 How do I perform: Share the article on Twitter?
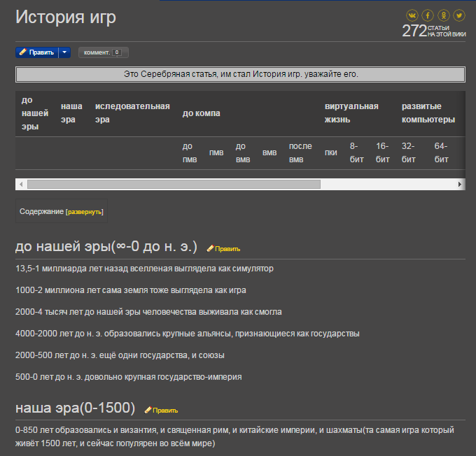click(459, 15)
